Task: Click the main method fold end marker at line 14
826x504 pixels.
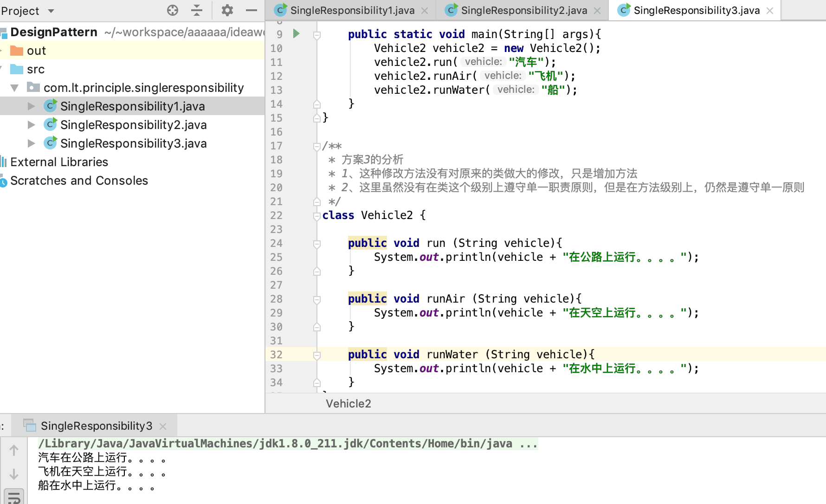Action: 317,104
